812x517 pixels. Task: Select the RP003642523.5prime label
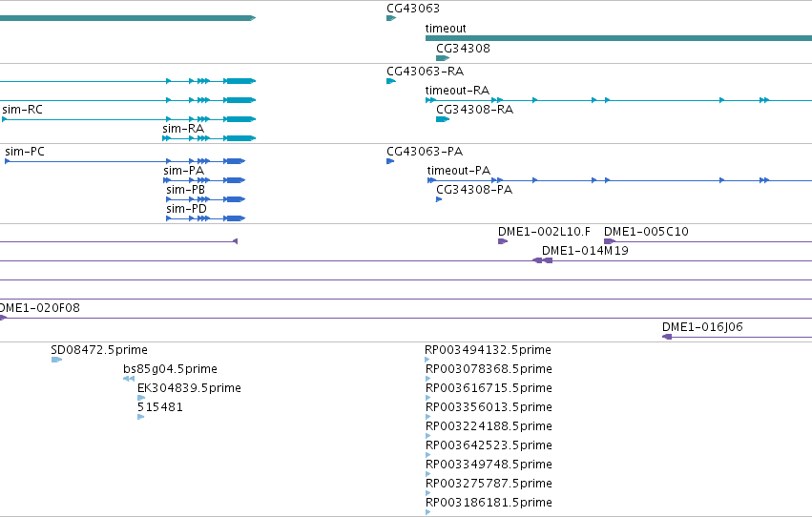pyautogui.click(x=489, y=446)
